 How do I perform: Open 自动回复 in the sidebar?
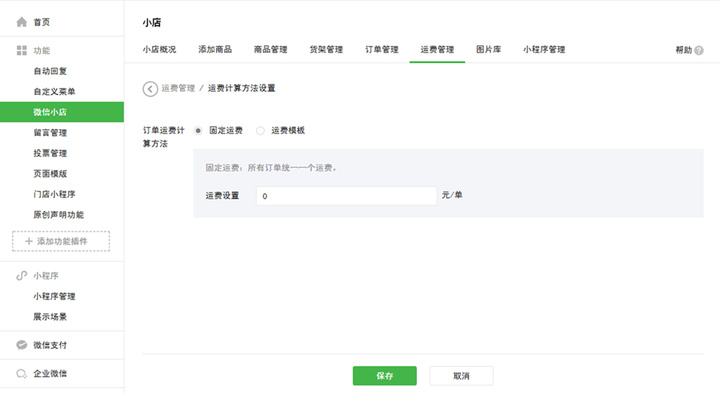[50, 71]
